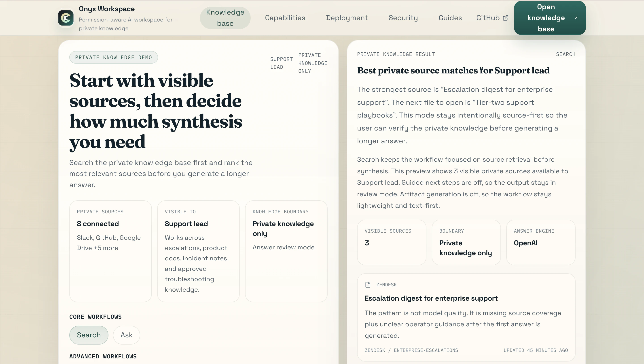The width and height of the screenshot is (644, 364).
Task: Click the Answer Engine OpenAI card
Action: pyautogui.click(x=540, y=242)
